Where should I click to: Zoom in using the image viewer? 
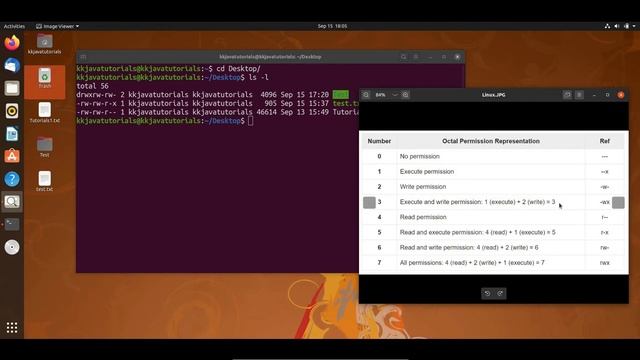click(405, 95)
